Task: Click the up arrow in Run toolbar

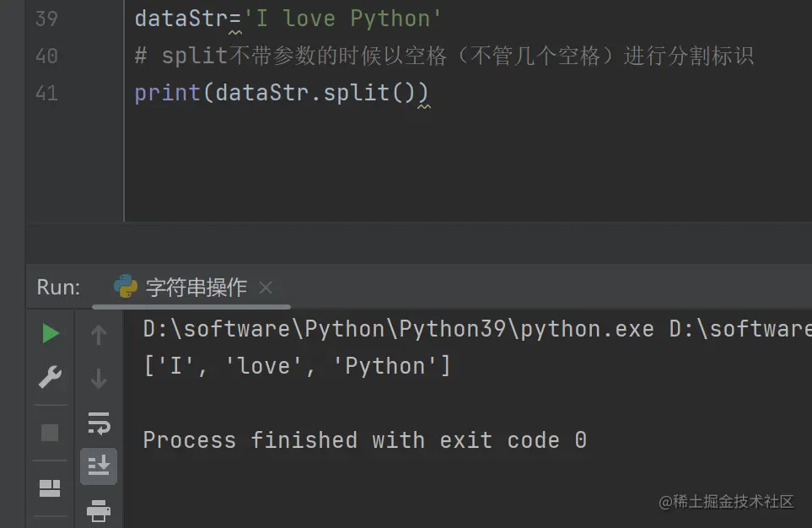Action: (x=99, y=335)
